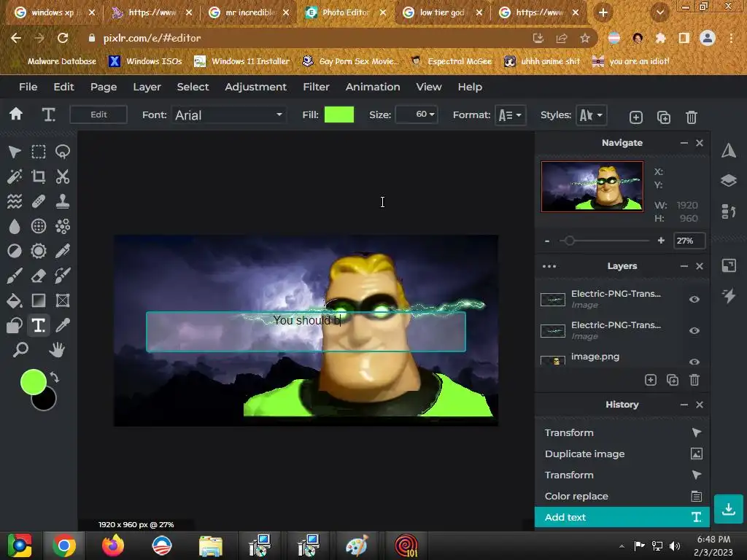Select the Text tool in toolbox

click(x=39, y=325)
